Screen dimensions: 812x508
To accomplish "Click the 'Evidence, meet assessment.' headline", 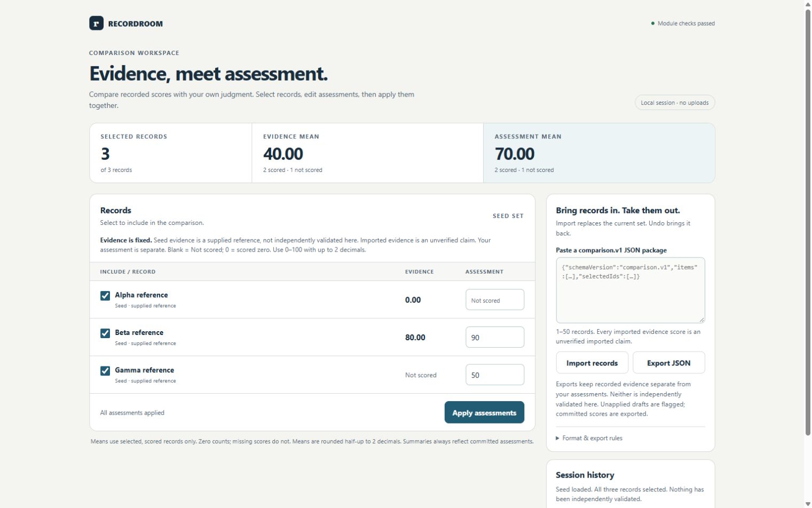I will click(208, 74).
